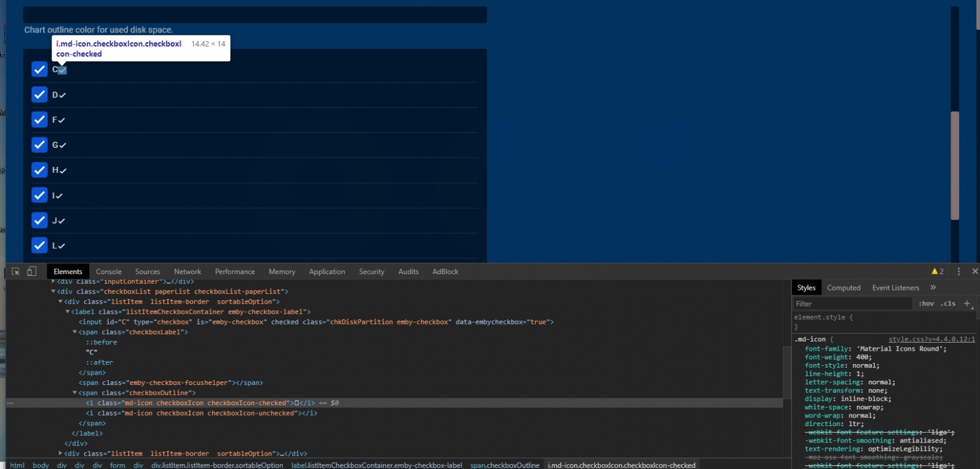Click the new style rule plus icon
Viewport: 980px width, 469px height.
[967, 303]
